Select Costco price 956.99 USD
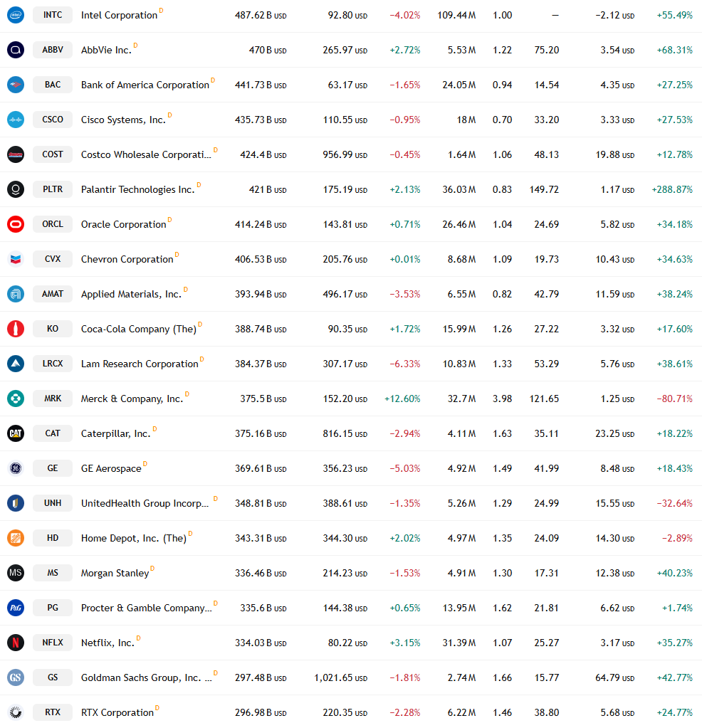The image size is (702, 728). [x=345, y=154]
